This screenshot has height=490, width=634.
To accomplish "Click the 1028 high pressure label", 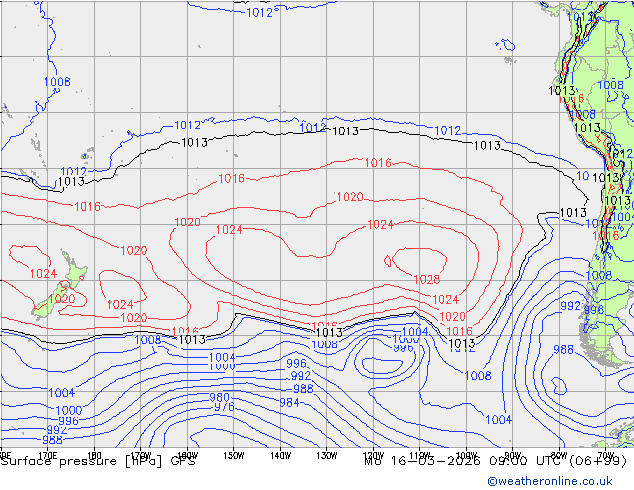I will 427,279.
